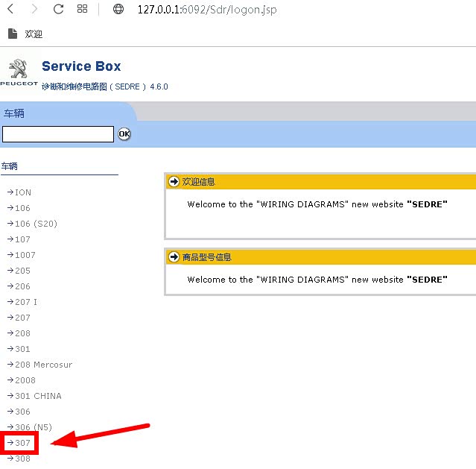Screen dimensions: 476x469
Task: Click the 商品型号信息 panel header
Action: click(x=321, y=256)
